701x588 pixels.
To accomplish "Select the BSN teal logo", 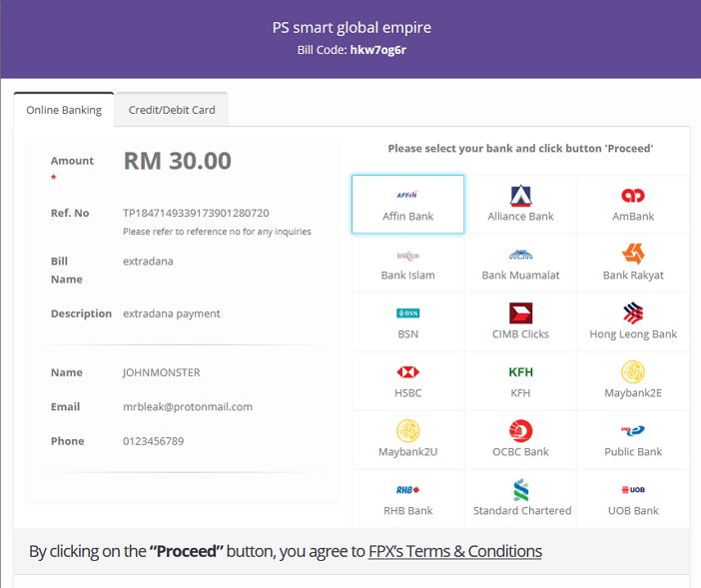I will 407,312.
